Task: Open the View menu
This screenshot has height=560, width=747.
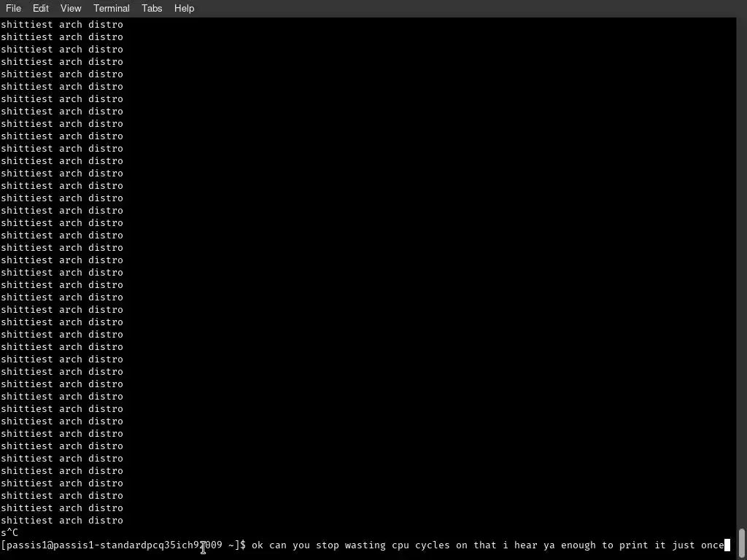Action: tap(71, 8)
